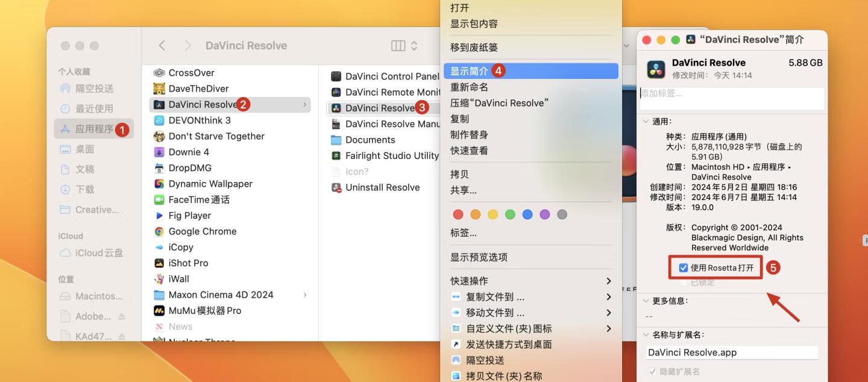Click the Finder back navigation button
This screenshot has width=868, height=382.
[162, 46]
